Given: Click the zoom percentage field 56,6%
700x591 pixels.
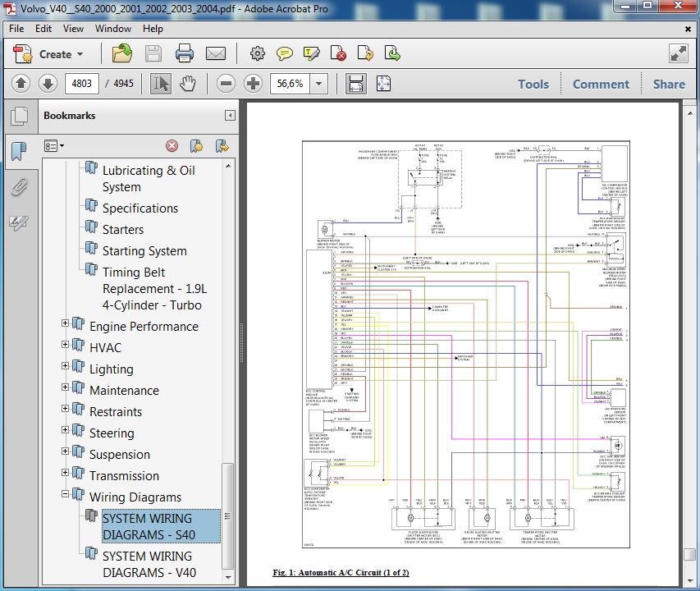Looking at the screenshot, I should (290, 84).
